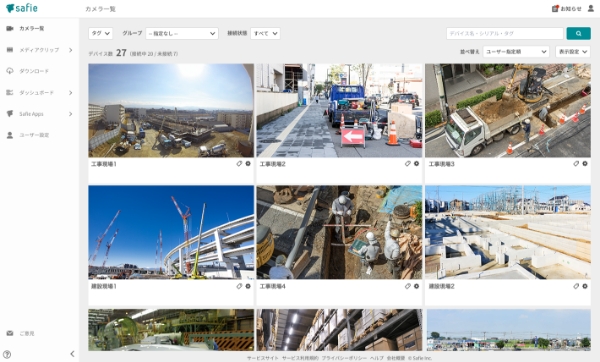The width and height of the screenshot is (600, 362).
Task: Open the 工事現場3 camera thumbnail
Action: 508,111
